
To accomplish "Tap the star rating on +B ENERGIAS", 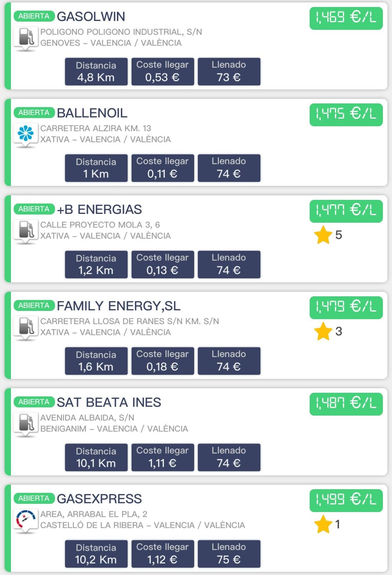I will [x=328, y=235].
